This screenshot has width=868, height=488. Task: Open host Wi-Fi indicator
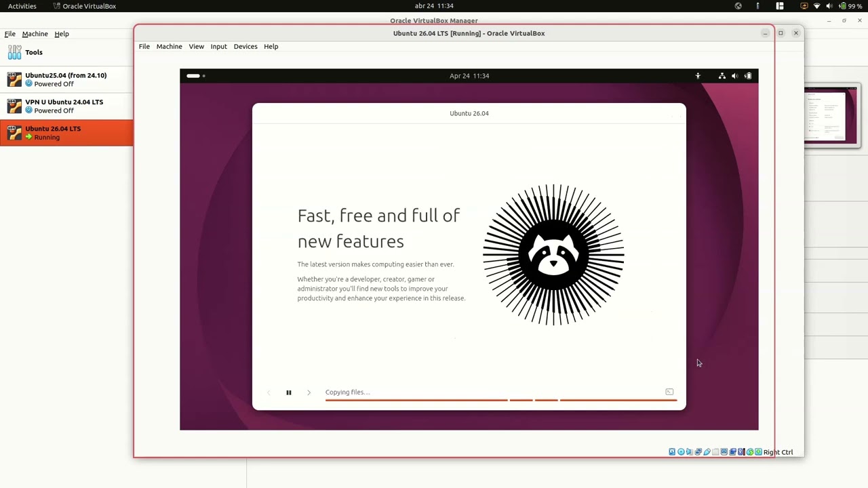[x=816, y=5]
